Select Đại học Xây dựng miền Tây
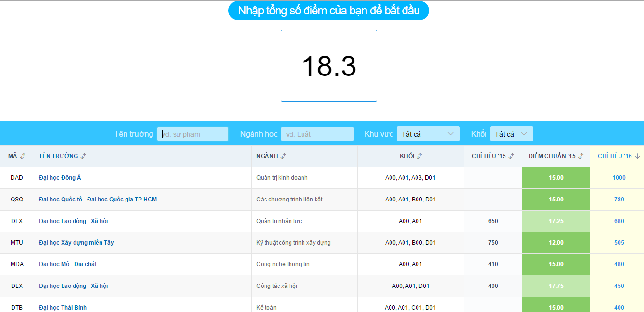The width and height of the screenshot is (644, 312). point(76,243)
